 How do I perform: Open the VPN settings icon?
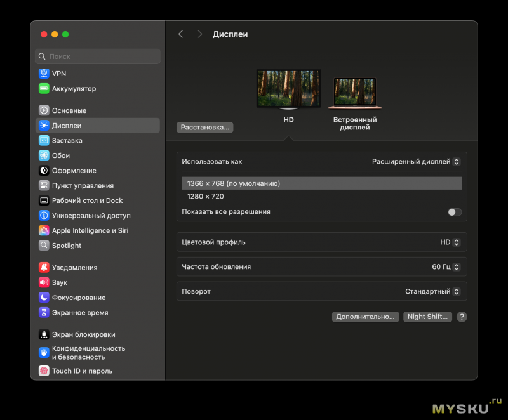[44, 74]
